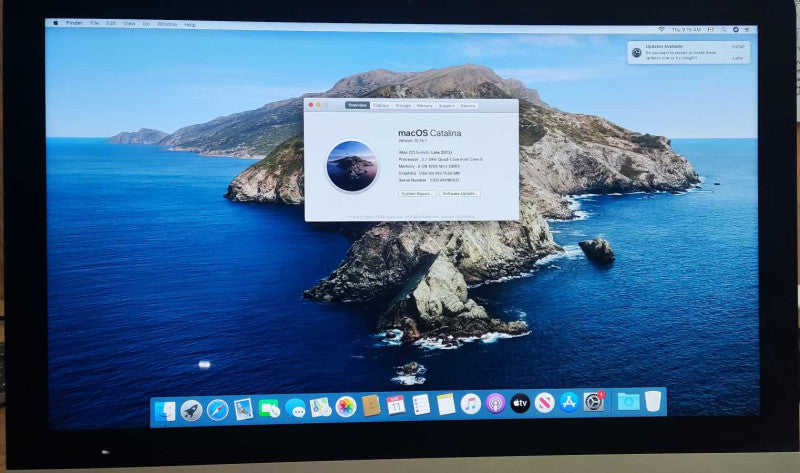Open the Go menu
This screenshot has width=800, height=473.
tap(146, 24)
